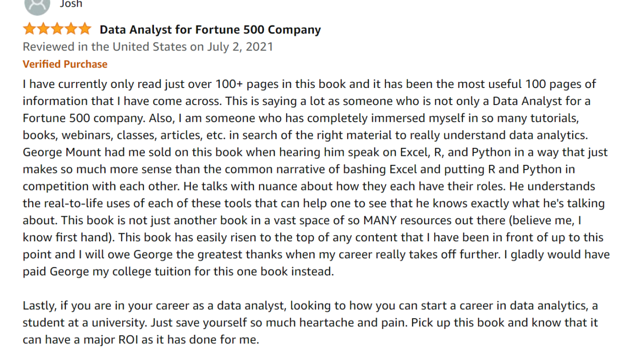Open the review title "Data Analyst for Fortune 500 Company"
644x362 pixels.
click(x=210, y=30)
